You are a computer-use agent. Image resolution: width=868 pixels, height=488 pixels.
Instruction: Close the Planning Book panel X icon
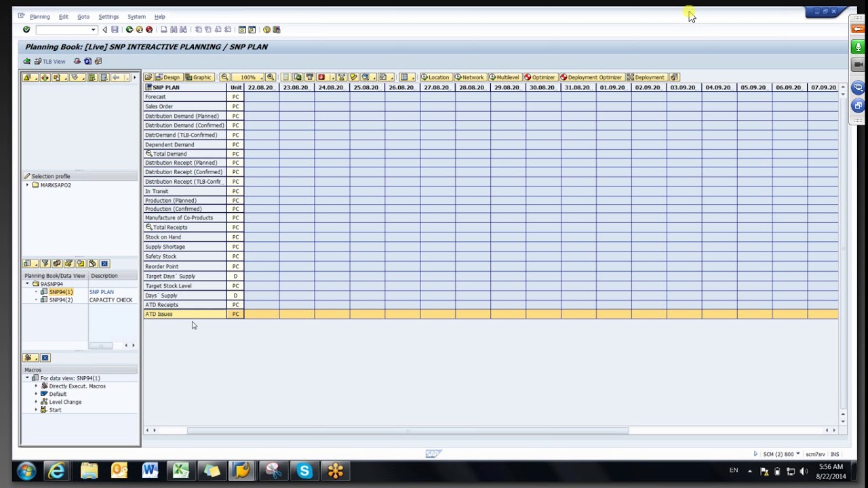[x=104, y=264]
